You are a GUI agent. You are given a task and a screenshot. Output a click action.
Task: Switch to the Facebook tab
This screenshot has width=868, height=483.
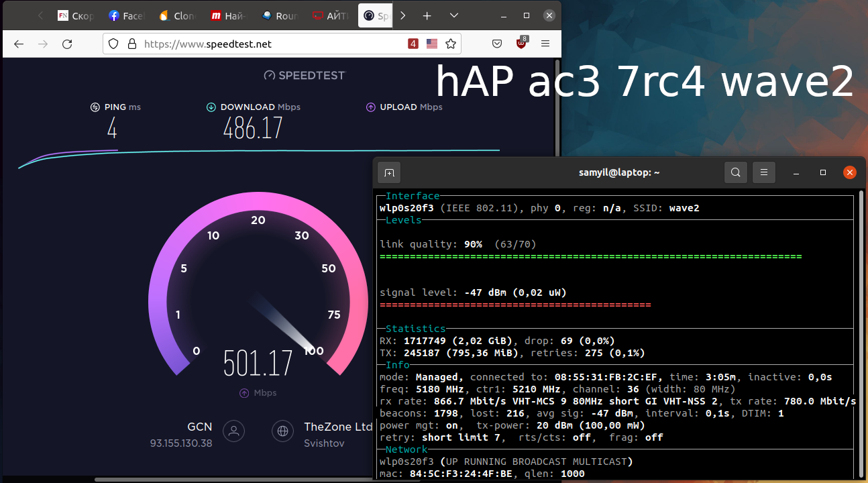126,15
